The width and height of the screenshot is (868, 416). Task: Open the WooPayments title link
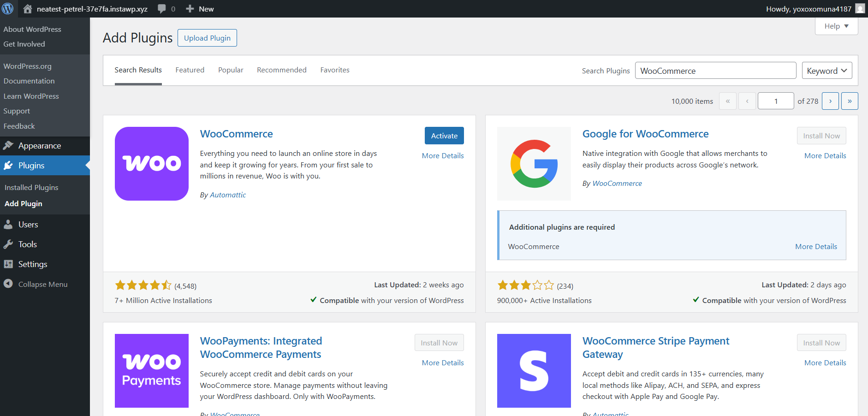pyautogui.click(x=261, y=348)
